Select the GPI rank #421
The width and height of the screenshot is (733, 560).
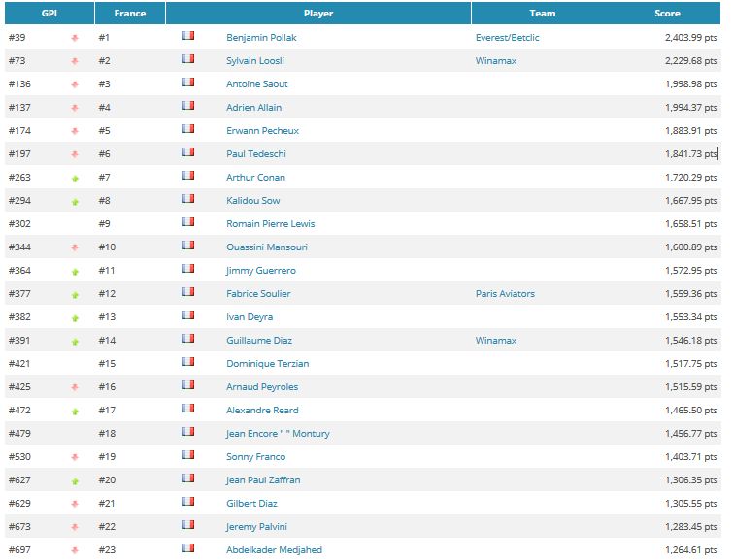pos(19,364)
